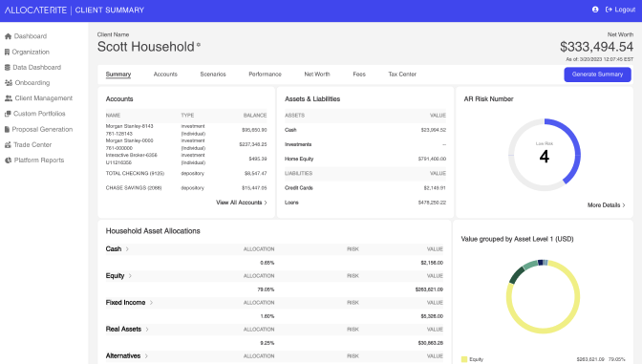Go to Organization in sidebar

coord(31,52)
